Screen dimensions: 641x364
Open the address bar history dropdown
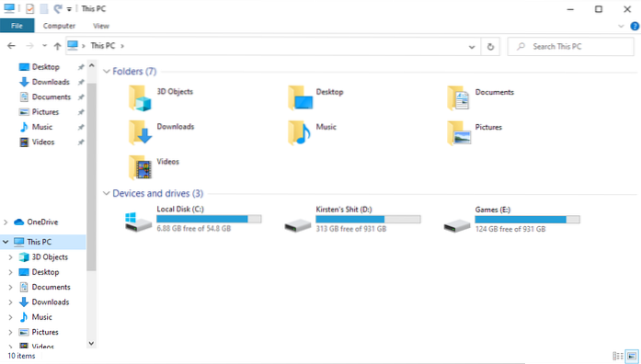(472, 47)
